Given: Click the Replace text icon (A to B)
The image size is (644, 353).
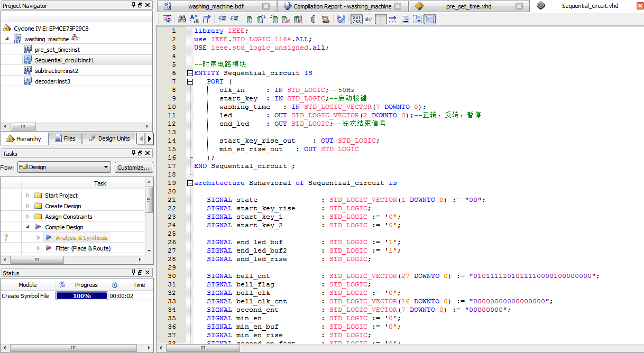Looking at the screenshot, I should (194, 20).
